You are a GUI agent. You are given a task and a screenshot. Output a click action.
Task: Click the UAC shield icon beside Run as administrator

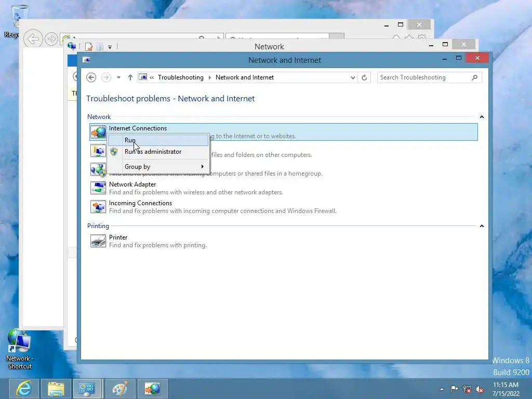pos(114,152)
